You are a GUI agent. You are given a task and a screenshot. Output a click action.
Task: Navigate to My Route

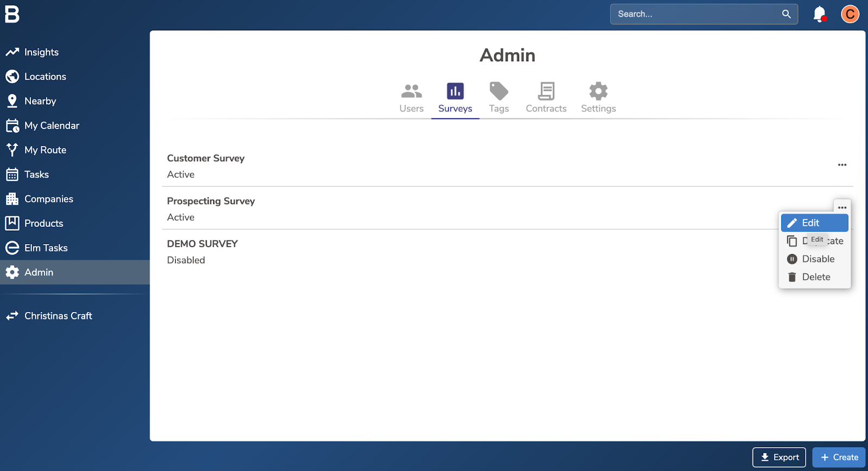pyautogui.click(x=45, y=150)
